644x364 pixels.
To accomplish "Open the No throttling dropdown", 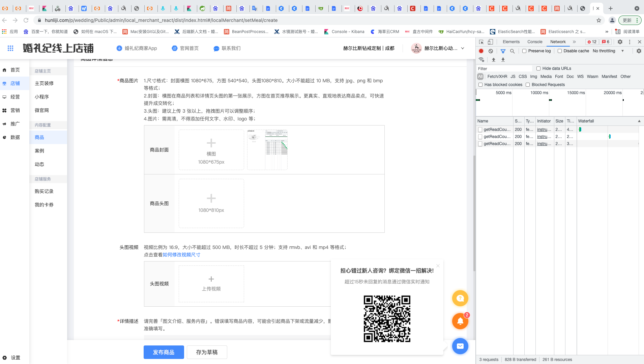I will (x=608, y=51).
